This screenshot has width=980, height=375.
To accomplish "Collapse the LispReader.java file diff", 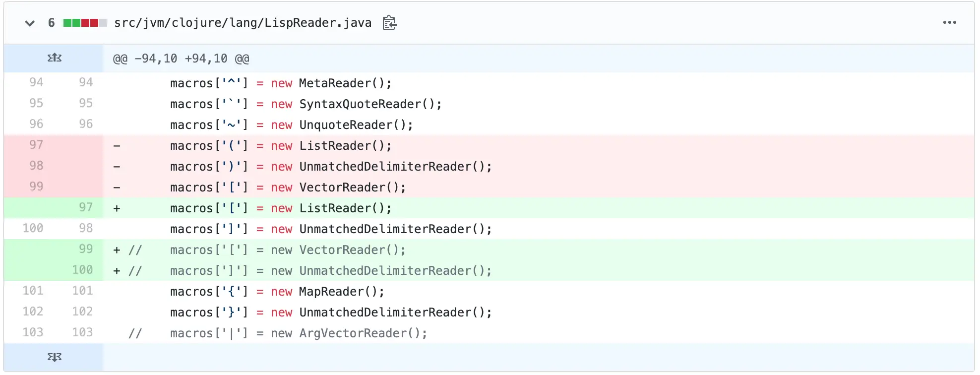I will coord(30,23).
